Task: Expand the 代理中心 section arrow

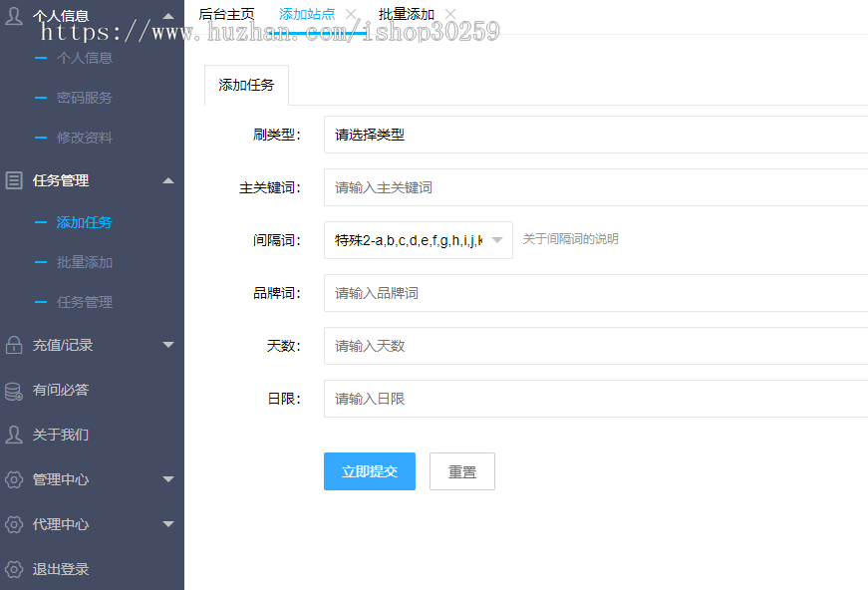Action: click(168, 524)
